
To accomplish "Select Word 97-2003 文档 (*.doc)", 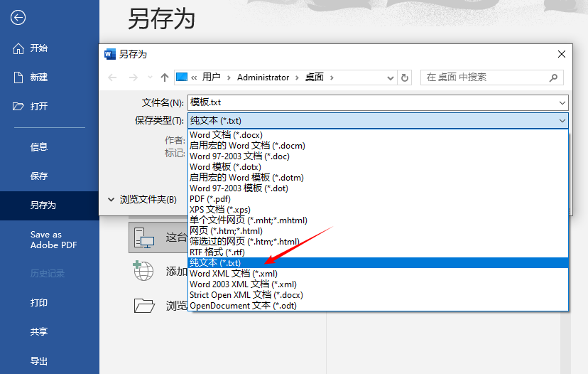I will point(378,156).
